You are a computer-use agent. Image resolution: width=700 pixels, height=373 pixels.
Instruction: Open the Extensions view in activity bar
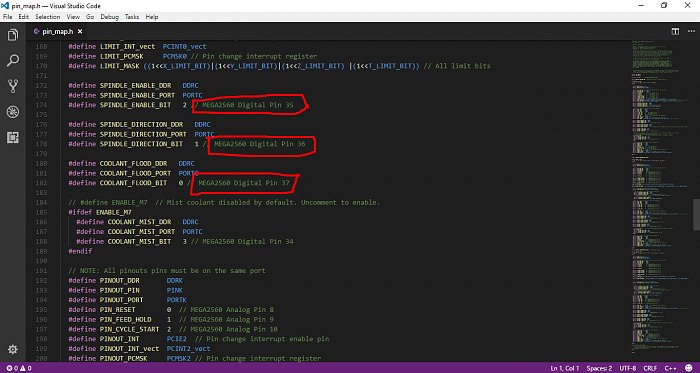click(13, 137)
